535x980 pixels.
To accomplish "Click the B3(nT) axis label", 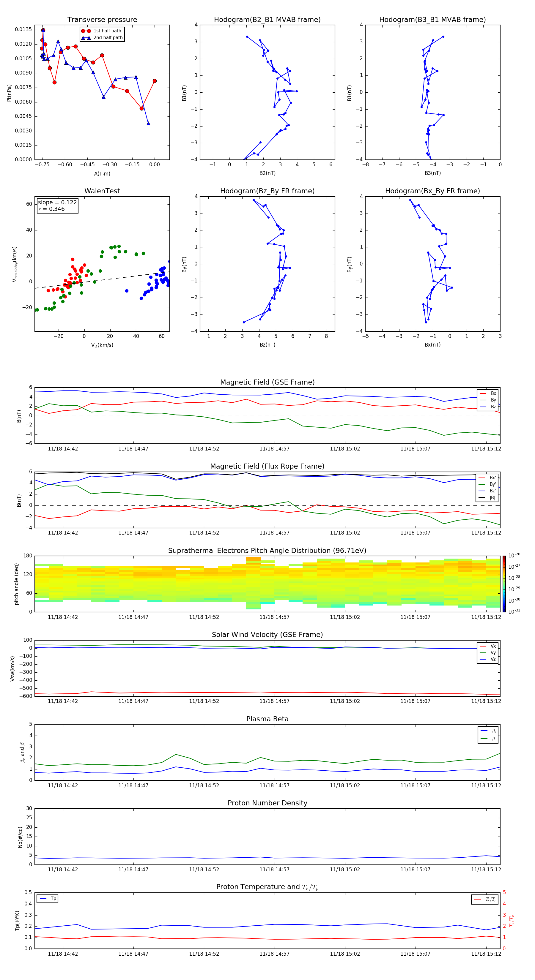I will pyautogui.click(x=432, y=173).
